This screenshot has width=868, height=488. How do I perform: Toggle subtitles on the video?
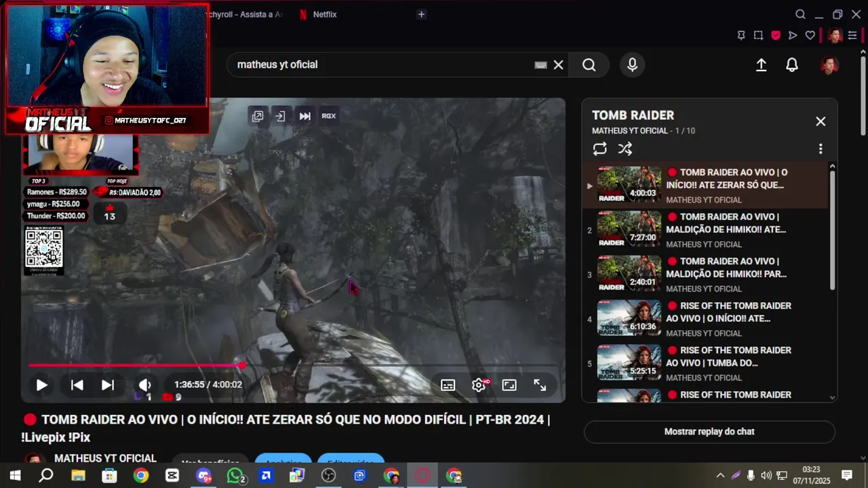pyautogui.click(x=448, y=385)
